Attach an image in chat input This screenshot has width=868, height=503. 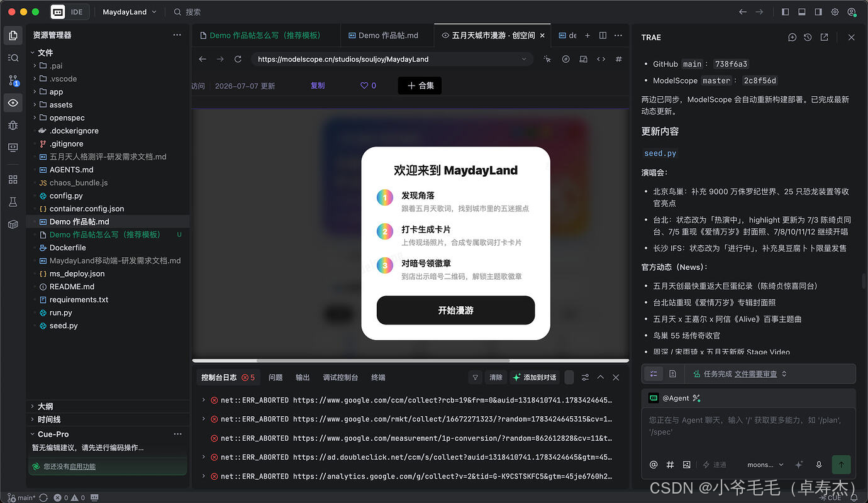[686, 465]
